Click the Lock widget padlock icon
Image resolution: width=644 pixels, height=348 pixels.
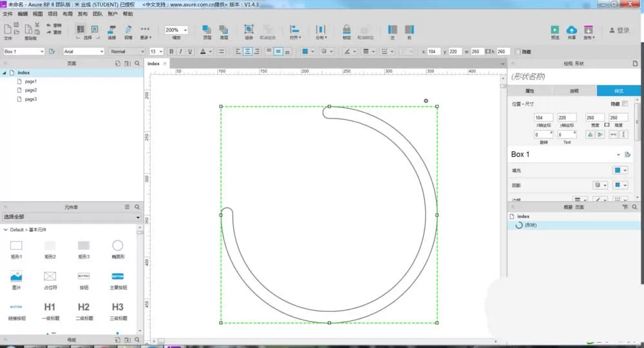click(x=346, y=29)
